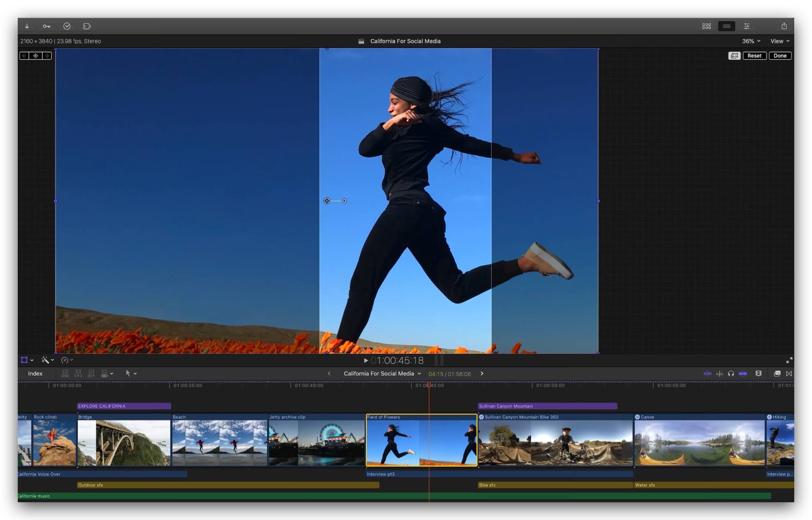Toggle the Smart Conform overscan button
Screen dimensions: 812x520
pyautogui.click(x=734, y=56)
